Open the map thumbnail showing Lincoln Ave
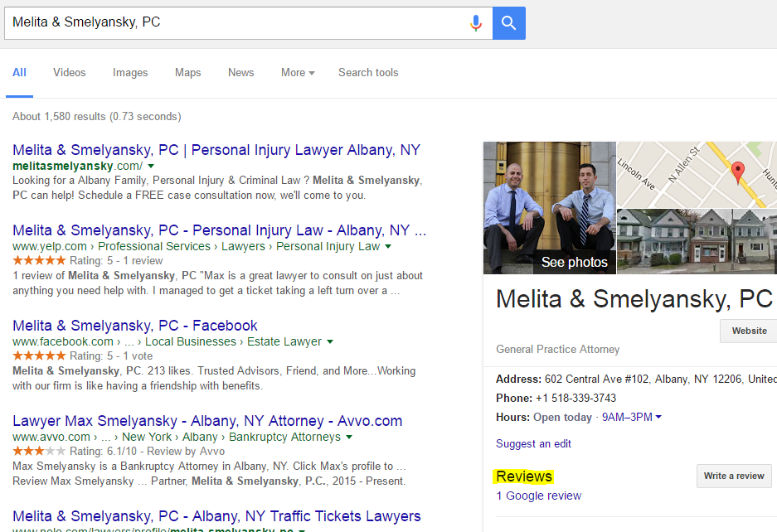Image resolution: width=777 pixels, height=532 pixels. coord(697,174)
